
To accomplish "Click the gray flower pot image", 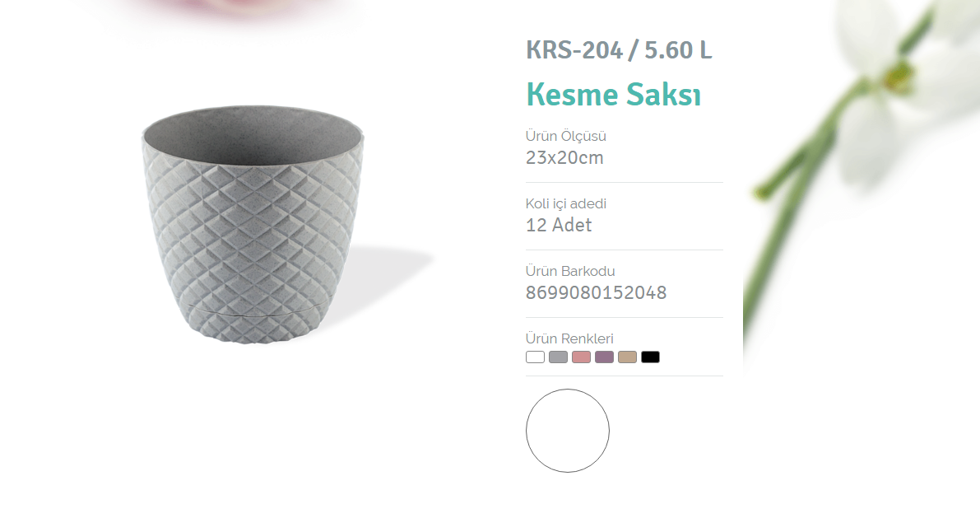I will pos(253,224).
